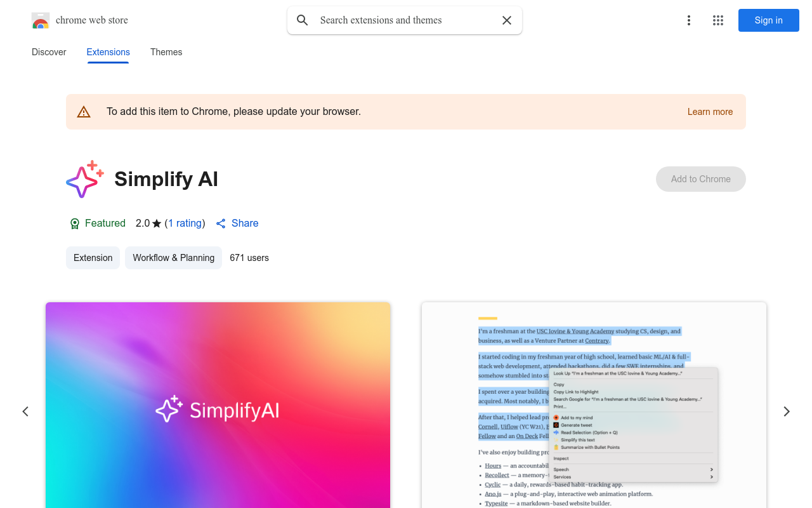Click the Add to Chrome button
Screen dimensions: 812x508
click(x=701, y=179)
